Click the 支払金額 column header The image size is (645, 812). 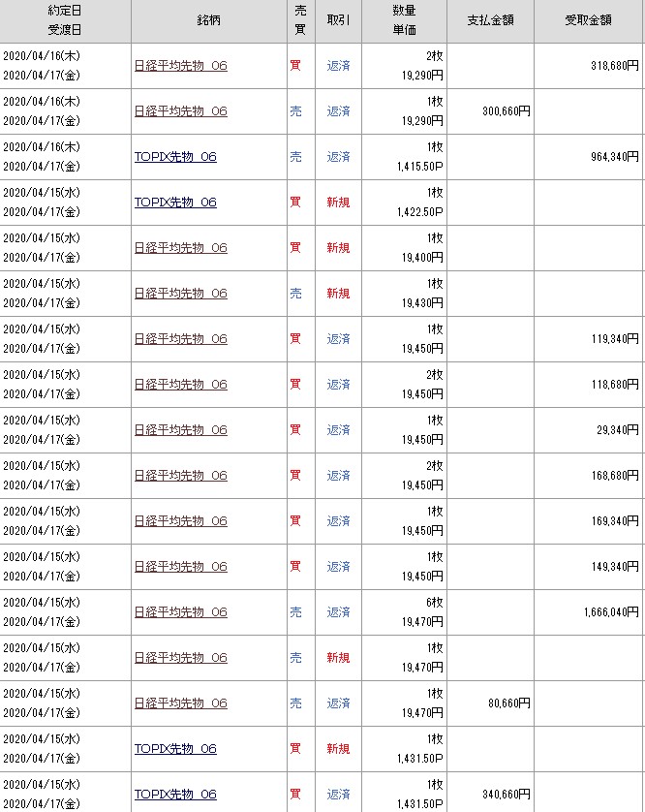[x=491, y=20]
